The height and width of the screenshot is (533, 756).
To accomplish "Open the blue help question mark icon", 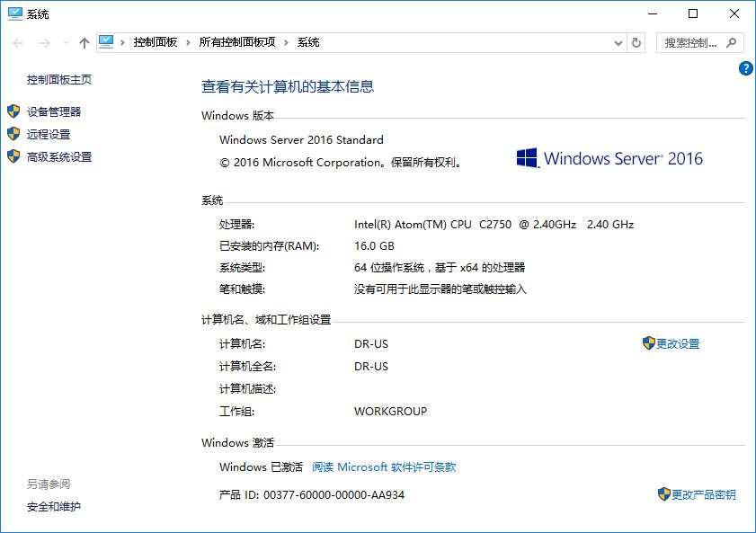I will click(x=746, y=68).
